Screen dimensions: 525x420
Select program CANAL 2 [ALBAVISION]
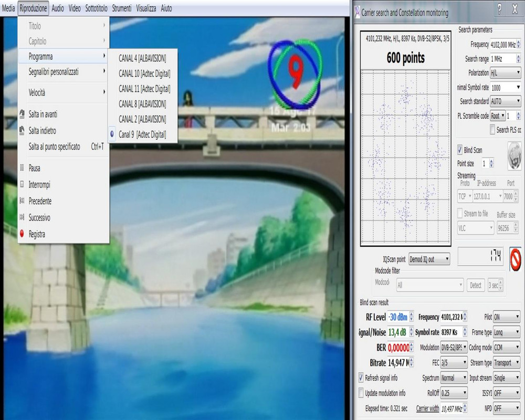pyautogui.click(x=142, y=119)
